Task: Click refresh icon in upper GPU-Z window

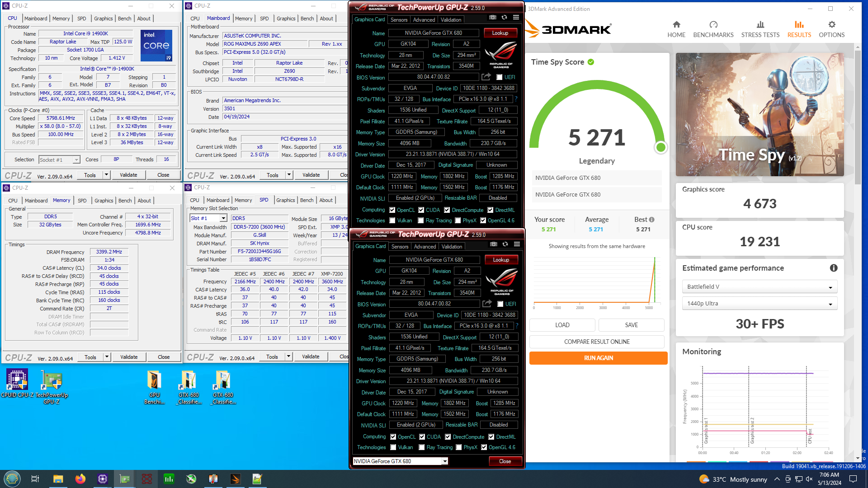Action: coord(504,18)
